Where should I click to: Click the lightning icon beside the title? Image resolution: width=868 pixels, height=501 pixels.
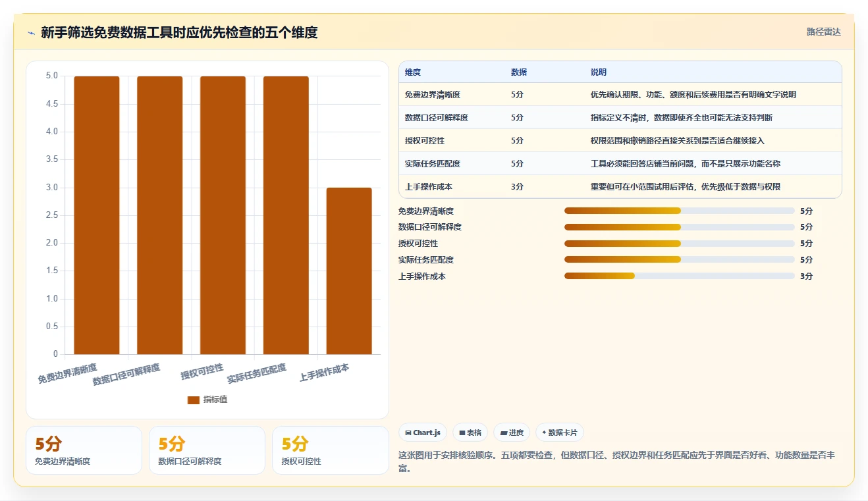pos(32,33)
